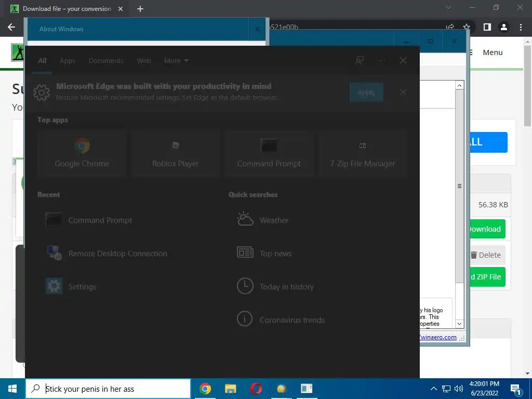The width and height of the screenshot is (532, 399).
Task: Open File Explorer from taskbar
Action: [x=230, y=389]
